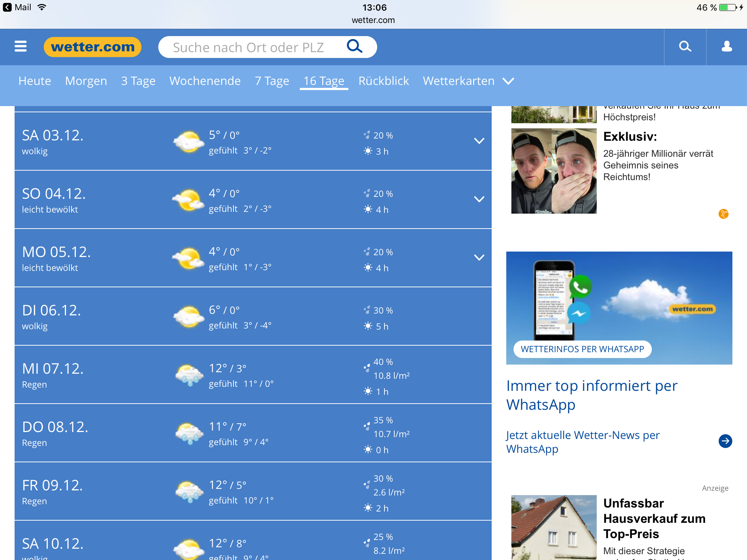Expand the SO 04.12. forecast details
The height and width of the screenshot is (560, 747).
coord(479,199)
